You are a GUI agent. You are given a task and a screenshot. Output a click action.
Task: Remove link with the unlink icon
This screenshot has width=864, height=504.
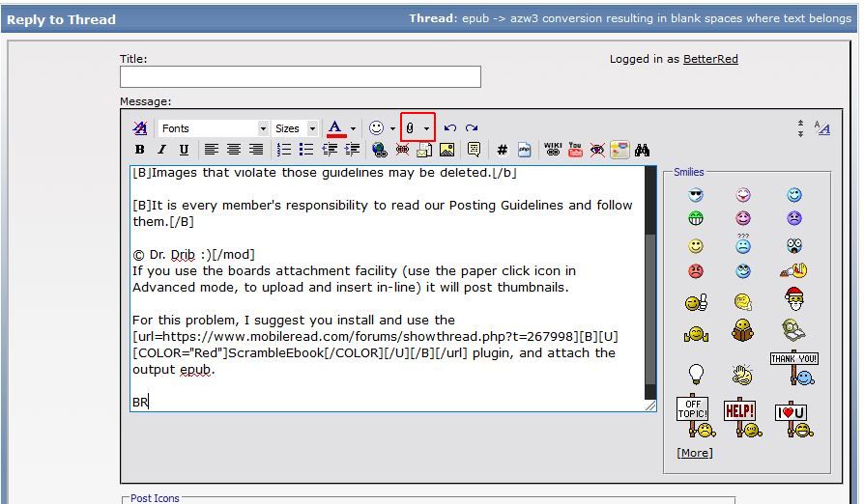(x=403, y=150)
